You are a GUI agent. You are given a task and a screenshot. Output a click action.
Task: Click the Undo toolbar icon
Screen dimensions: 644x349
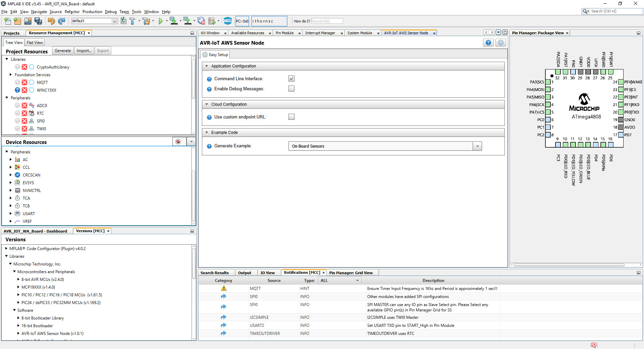pos(51,21)
